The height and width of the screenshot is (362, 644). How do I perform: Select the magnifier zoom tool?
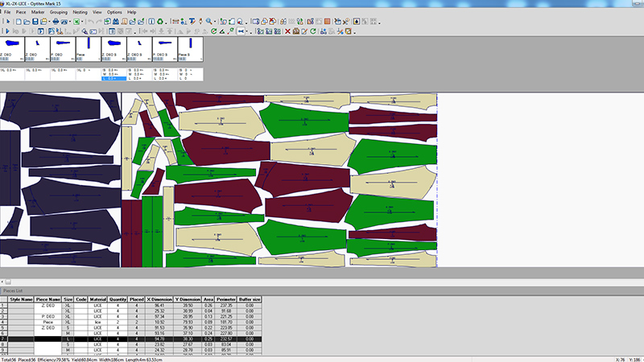[x=208, y=21]
